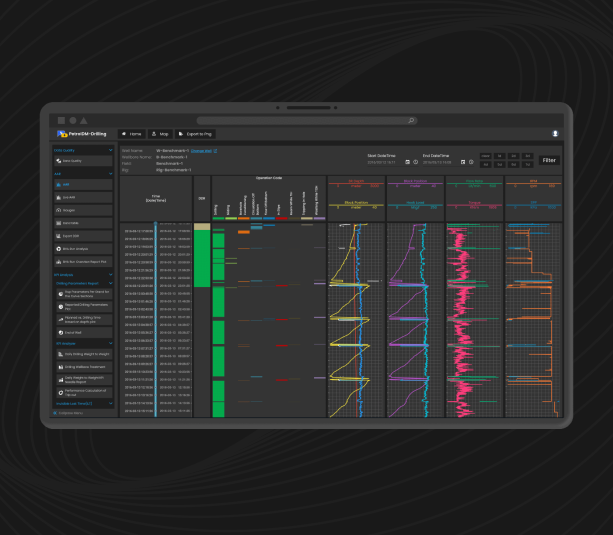
Task: Open Map from the top navigation
Action: click(160, 134)
